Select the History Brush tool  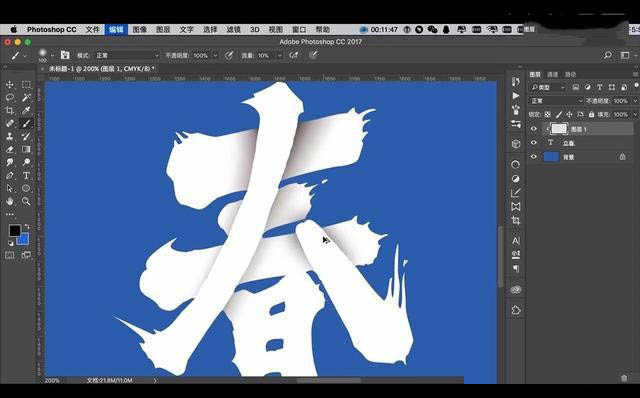(x=26, y=136)
